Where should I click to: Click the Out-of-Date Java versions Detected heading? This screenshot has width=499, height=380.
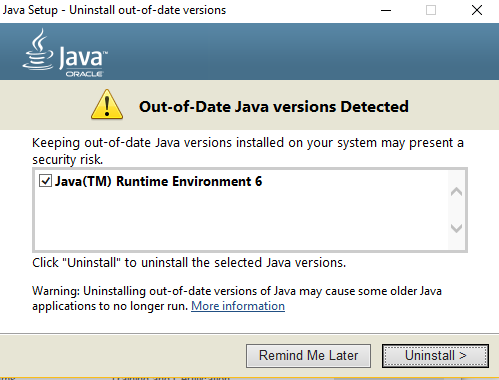[x=274, y=107]
